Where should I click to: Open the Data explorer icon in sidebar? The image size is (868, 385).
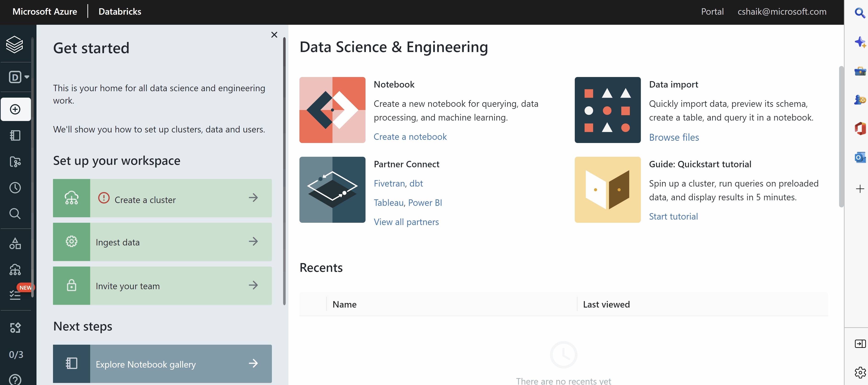pyautogui.click(x=15, y=243)
